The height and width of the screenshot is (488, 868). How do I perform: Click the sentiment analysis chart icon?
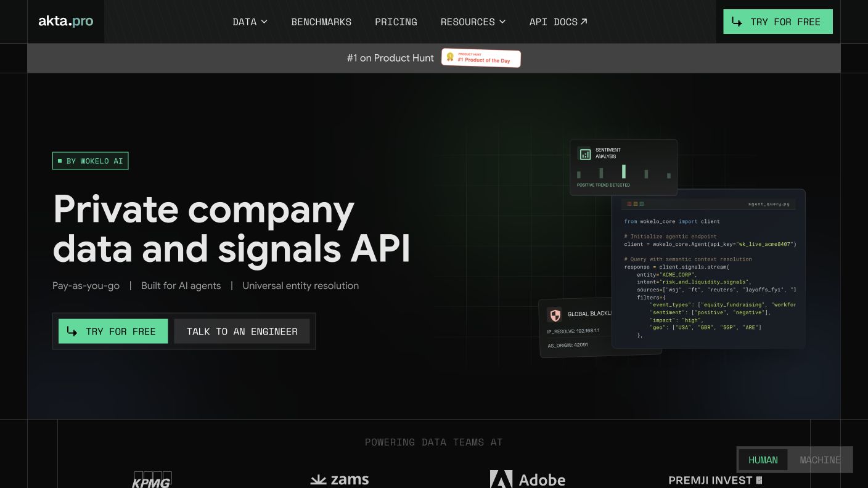click(585, 154)
